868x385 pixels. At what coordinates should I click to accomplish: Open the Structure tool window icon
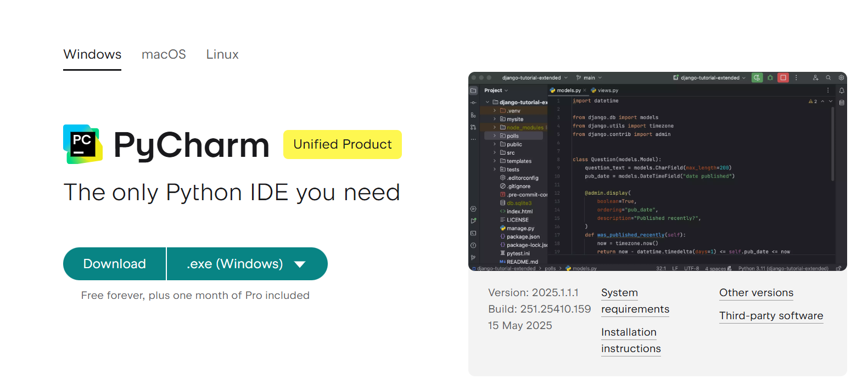[473, 115]
